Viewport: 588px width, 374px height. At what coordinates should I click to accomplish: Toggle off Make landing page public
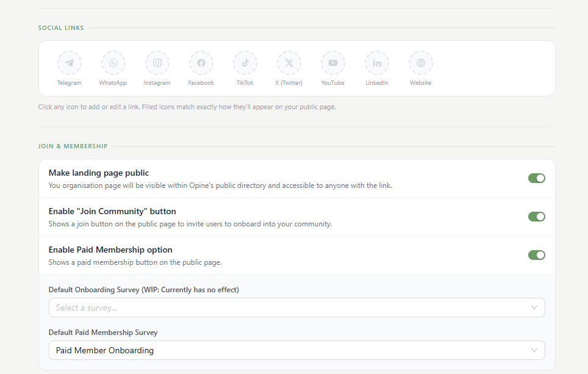click(537, 178)
